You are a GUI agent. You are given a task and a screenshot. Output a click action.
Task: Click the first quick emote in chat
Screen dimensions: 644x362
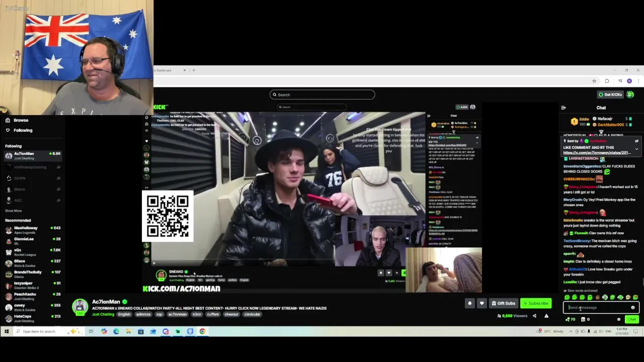click(x=567, y=298)
